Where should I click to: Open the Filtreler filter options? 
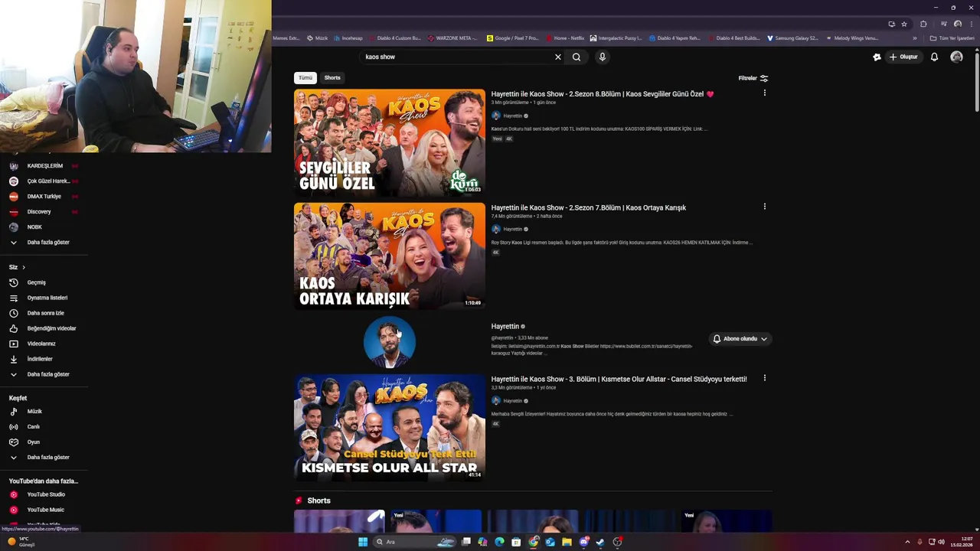point(753,78)
